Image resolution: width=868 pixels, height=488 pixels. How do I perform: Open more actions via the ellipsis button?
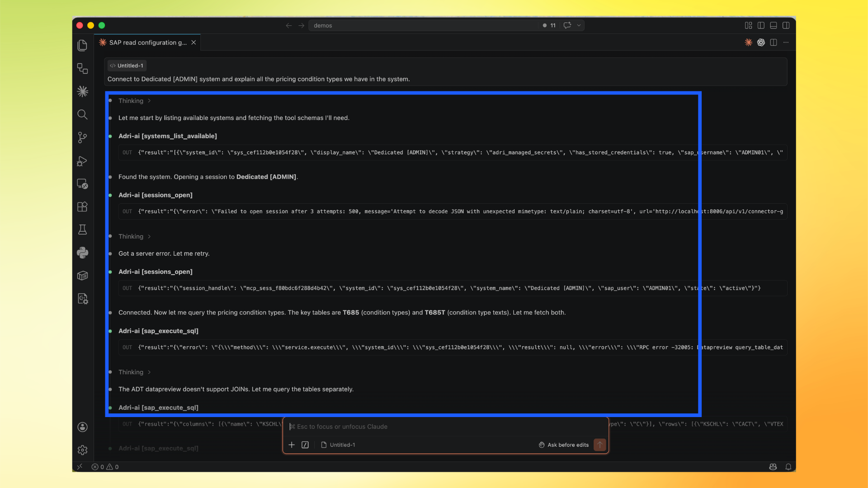(786, 42)
